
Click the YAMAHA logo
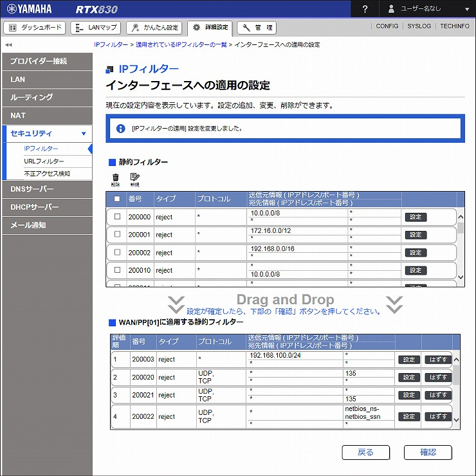coord(29,9)
